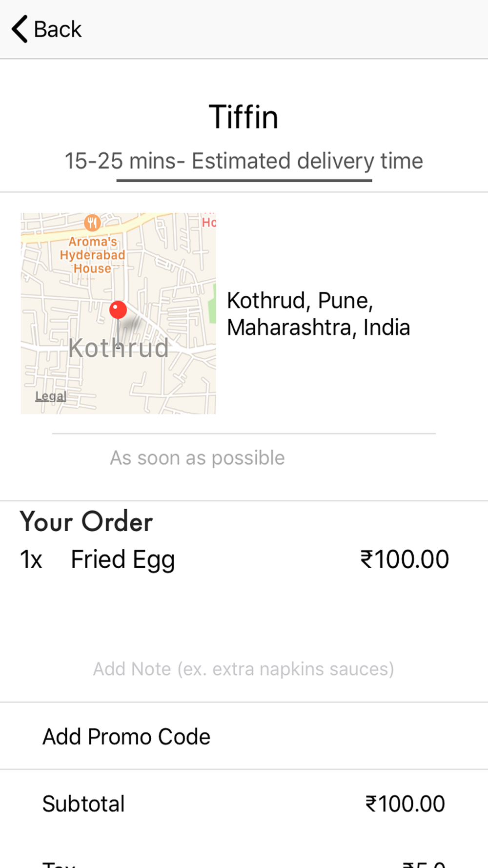
Task: Select the Tiffin restaurant title
Action: click(244, 117)
